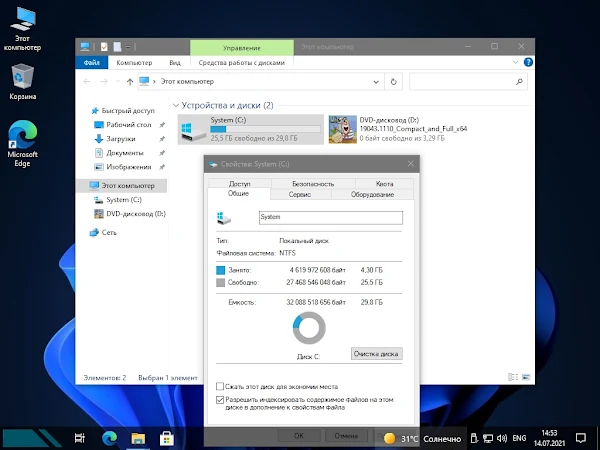Screen dimensions: 600x450
Task: Open the Солнечно weather widget in taskbar
Action: click(423, 439)
